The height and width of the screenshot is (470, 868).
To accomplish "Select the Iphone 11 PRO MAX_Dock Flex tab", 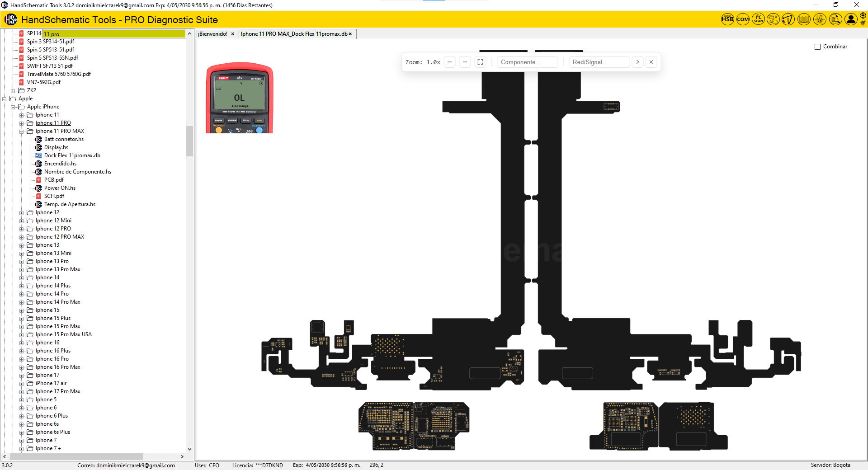I will [294, 34].
